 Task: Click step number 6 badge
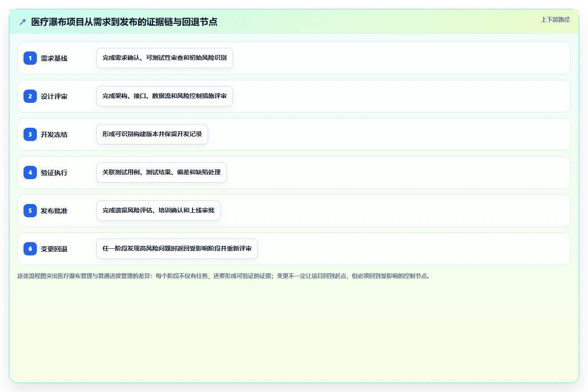[30, 249]
